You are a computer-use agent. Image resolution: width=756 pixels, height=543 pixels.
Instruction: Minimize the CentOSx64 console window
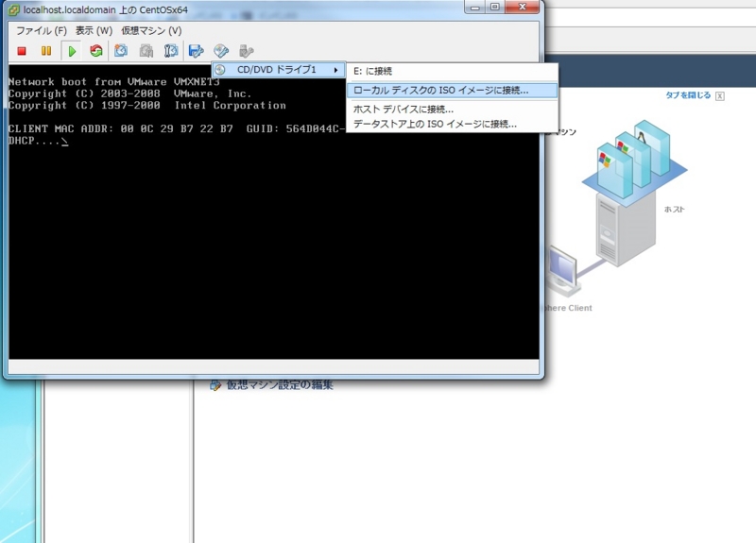(x=475, y=7)
